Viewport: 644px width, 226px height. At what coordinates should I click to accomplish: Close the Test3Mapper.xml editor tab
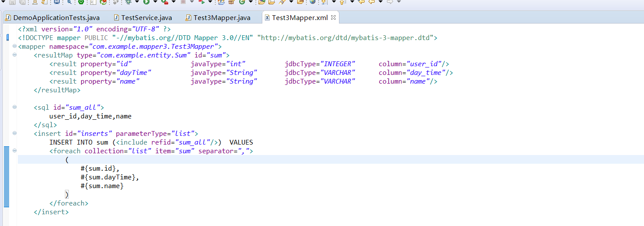(333, 17)
